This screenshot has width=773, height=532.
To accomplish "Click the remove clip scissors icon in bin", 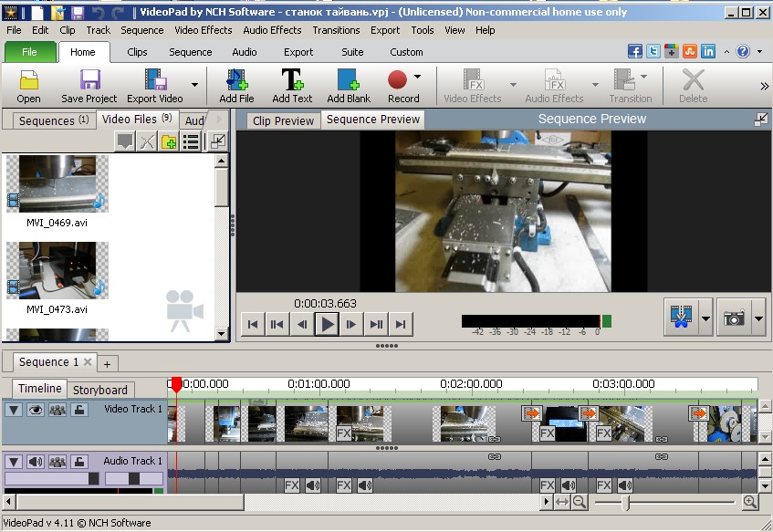I will point(147,142).
